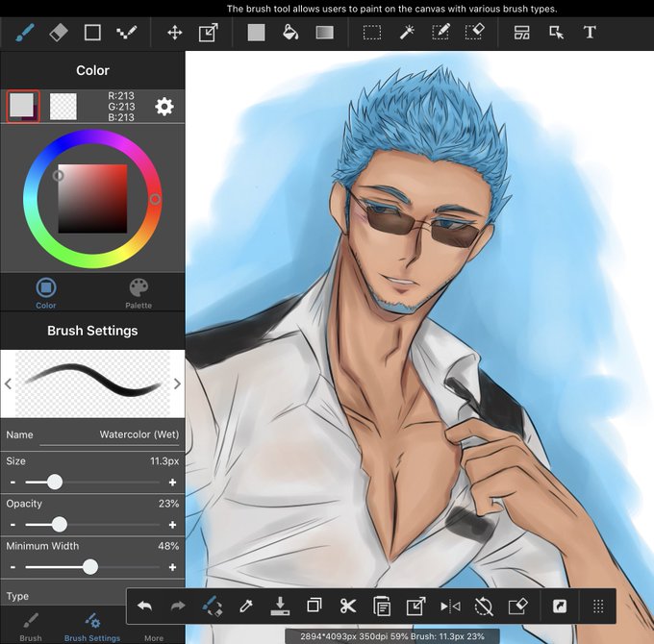
Task: Click the Brush Settings panel header
Action: 92,331
